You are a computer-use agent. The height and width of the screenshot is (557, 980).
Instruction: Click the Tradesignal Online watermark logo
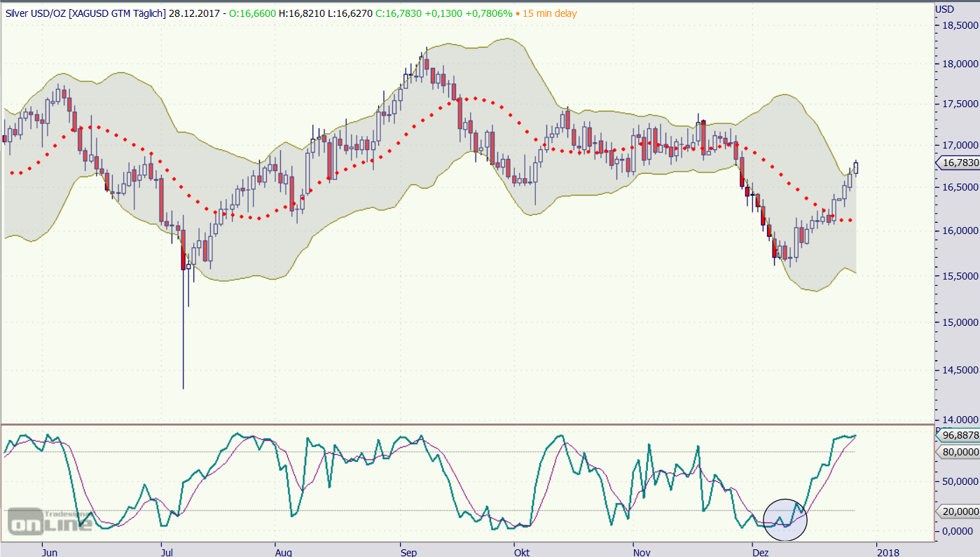[x=50, y=521]
